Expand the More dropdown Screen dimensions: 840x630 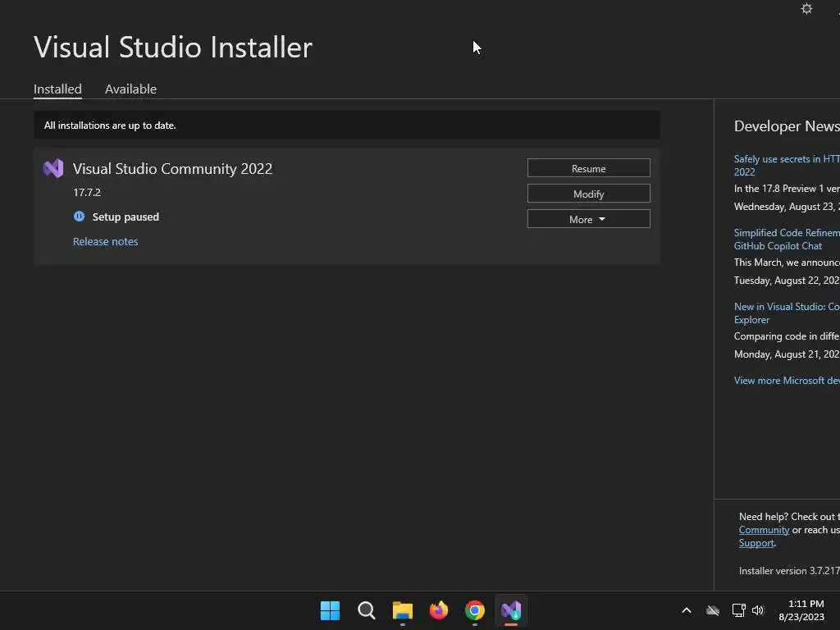pos(588,219)
